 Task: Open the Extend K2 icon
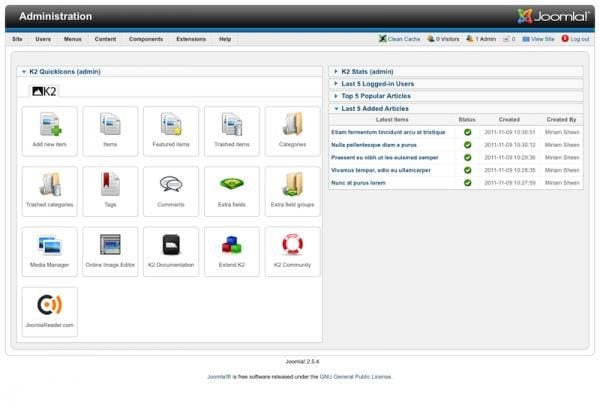coord(231,251)
